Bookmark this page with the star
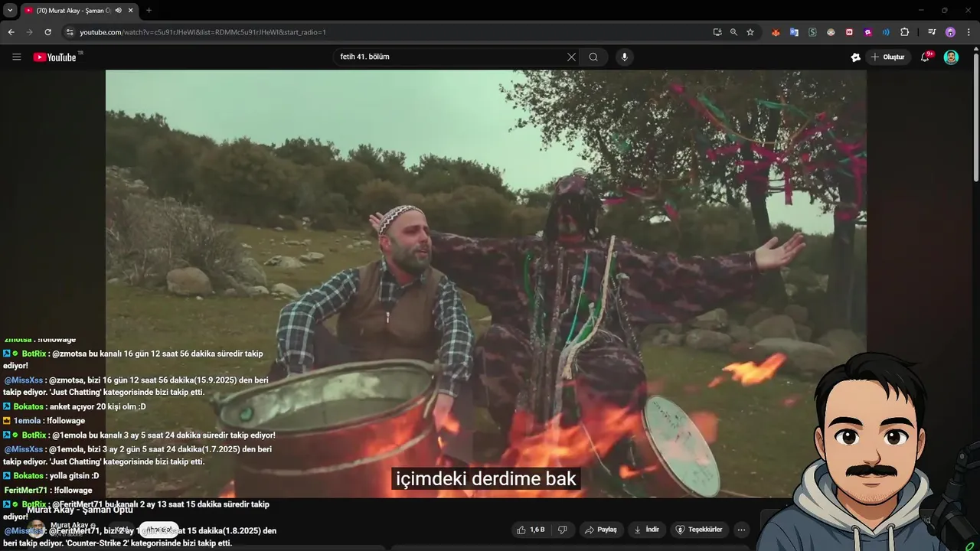Screen dimensions: 980x551 click(x=750, y=32)
